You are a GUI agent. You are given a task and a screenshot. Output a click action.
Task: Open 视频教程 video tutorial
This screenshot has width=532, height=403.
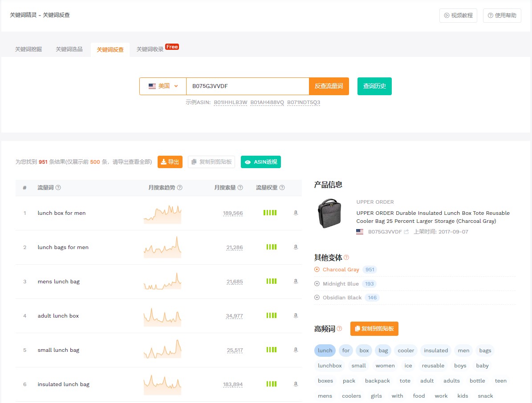(x=459, y=16)
